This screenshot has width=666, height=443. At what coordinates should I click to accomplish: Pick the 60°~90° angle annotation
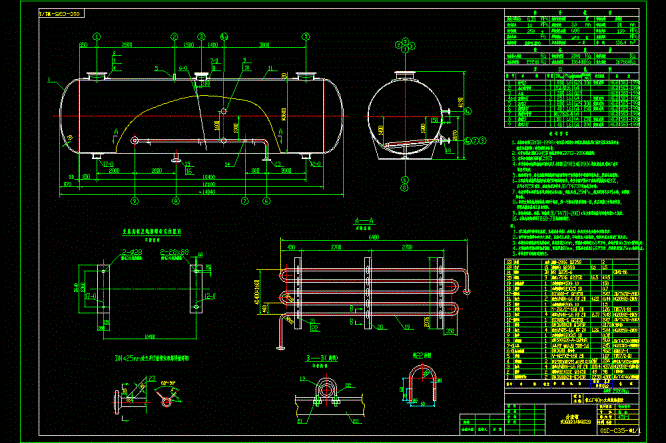click(x=168, y=383)
